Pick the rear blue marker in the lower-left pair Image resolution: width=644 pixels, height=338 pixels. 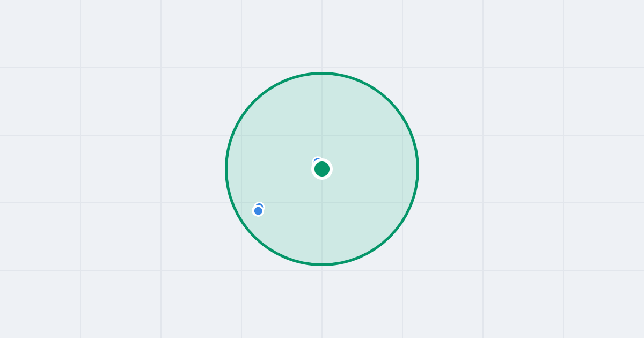(260, 206)
